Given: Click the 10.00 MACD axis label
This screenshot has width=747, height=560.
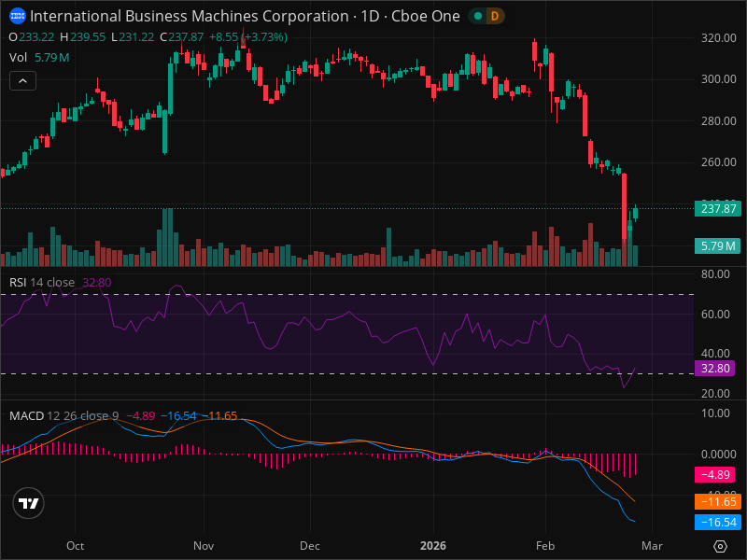Looking at the screenshot, I should click(715, 413).
